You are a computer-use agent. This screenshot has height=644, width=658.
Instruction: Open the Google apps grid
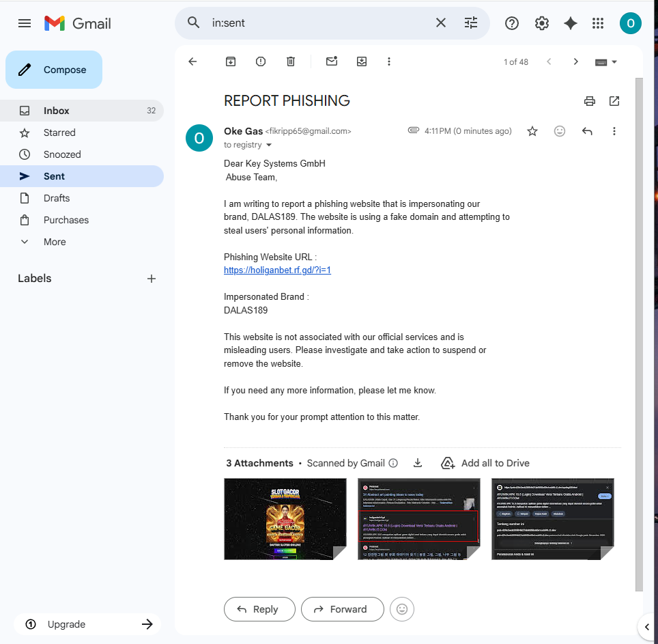[597, 23]
